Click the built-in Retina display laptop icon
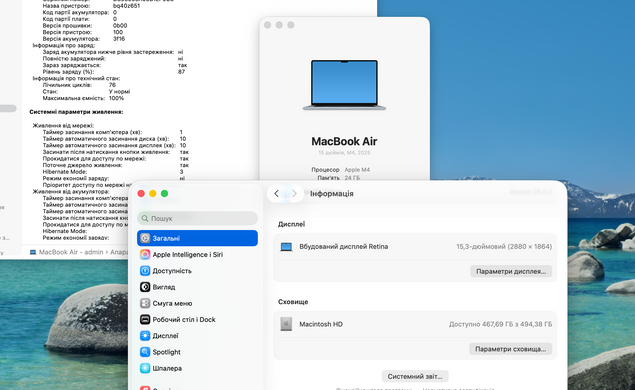635x390 pixels. click(x=286, y=247)
